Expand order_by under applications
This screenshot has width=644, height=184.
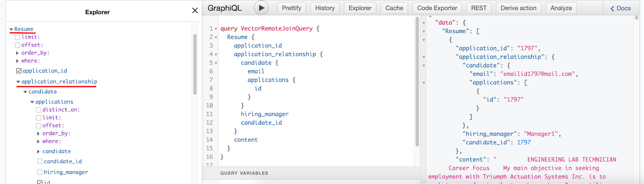(39, 134)
